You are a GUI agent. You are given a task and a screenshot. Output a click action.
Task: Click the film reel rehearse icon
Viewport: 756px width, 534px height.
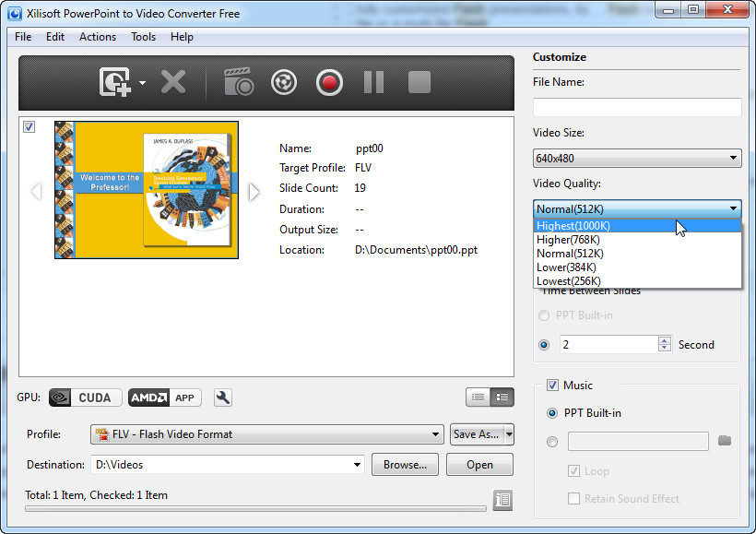(x=284, y=82)
